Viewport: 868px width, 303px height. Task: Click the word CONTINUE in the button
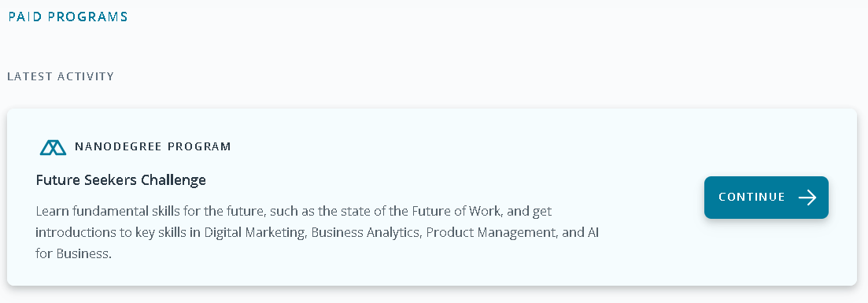(x=752, y=198)
